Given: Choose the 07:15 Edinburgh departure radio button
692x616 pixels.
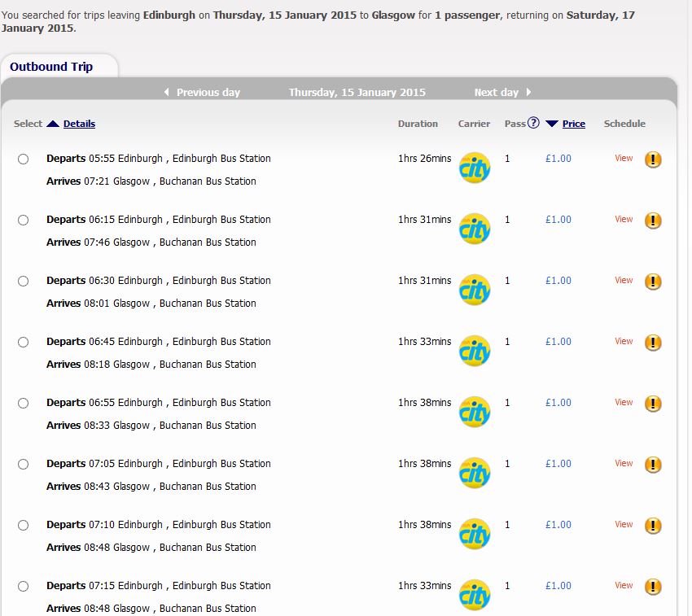Looking at the screenshot, I should point(23,586).
